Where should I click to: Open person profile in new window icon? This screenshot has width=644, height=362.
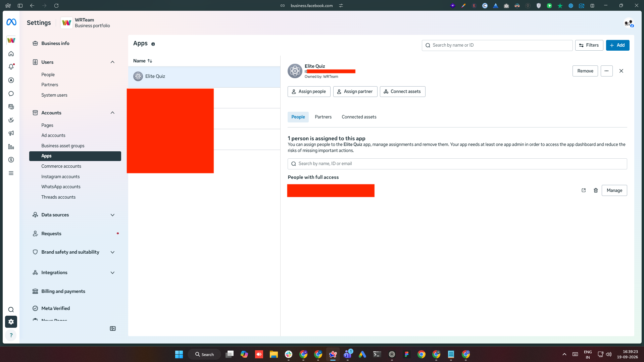[x=584, y=190]
